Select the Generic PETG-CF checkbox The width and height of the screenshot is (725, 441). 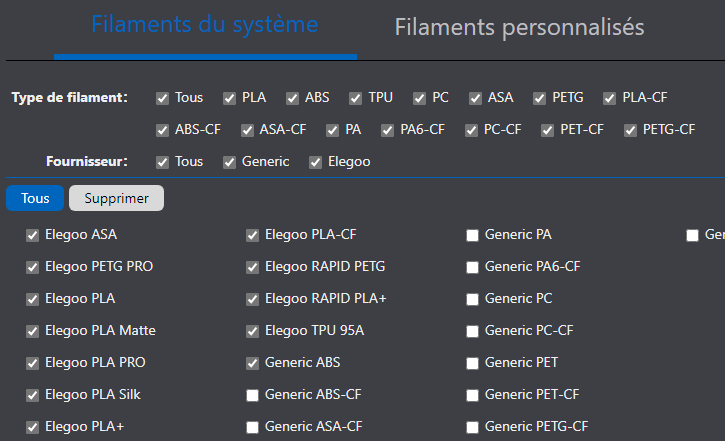[x=473, y=427]
